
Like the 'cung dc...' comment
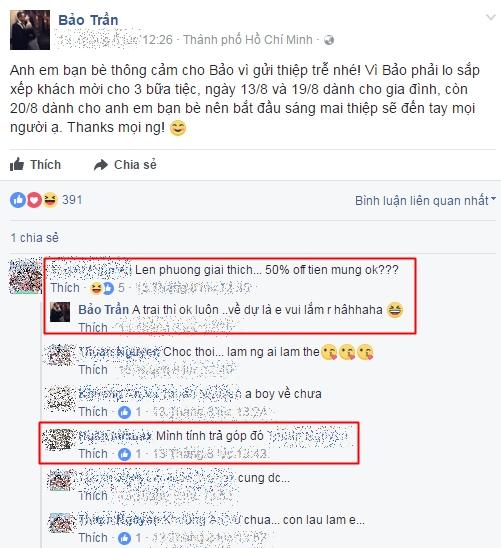coord(93,496)
